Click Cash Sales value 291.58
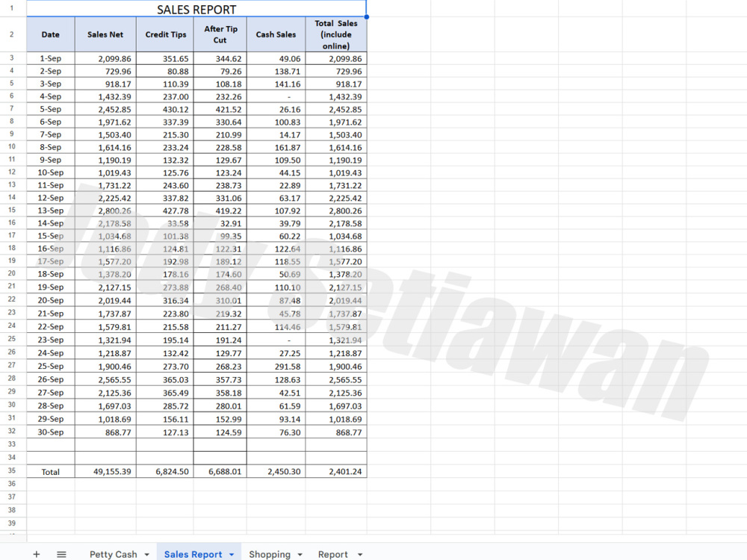 point(276,367)
